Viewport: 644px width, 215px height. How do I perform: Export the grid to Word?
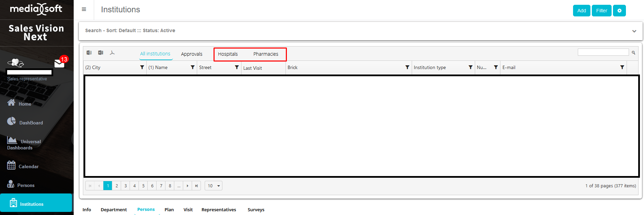(x=101, y=53)
